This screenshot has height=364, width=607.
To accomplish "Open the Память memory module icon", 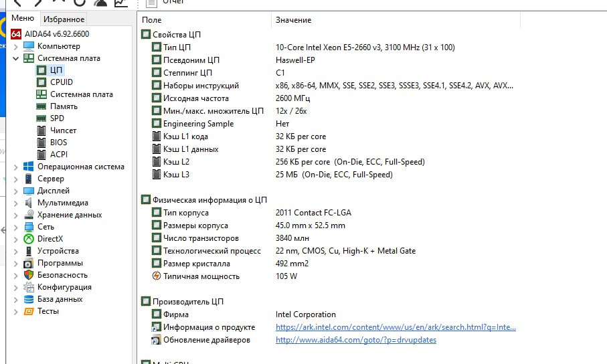I will tap(41, 106).
